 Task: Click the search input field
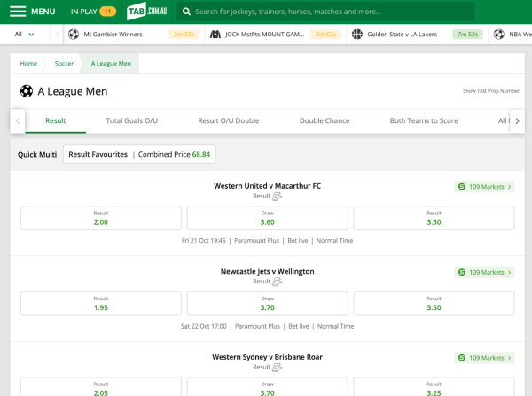pos(328,12)
